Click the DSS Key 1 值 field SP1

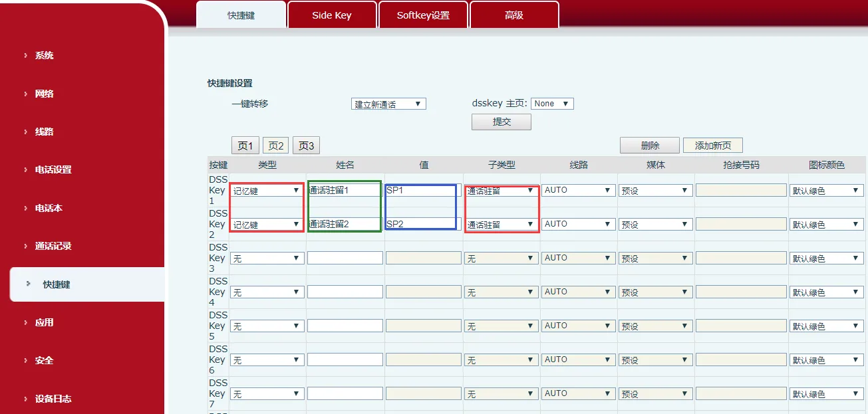pos(422,190)
